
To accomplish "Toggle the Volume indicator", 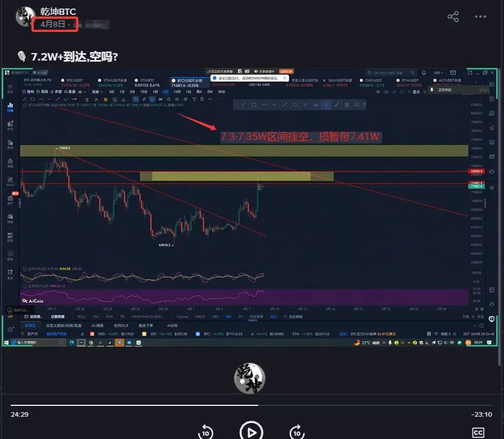I will pyautogui.click(x=182, y=317).
